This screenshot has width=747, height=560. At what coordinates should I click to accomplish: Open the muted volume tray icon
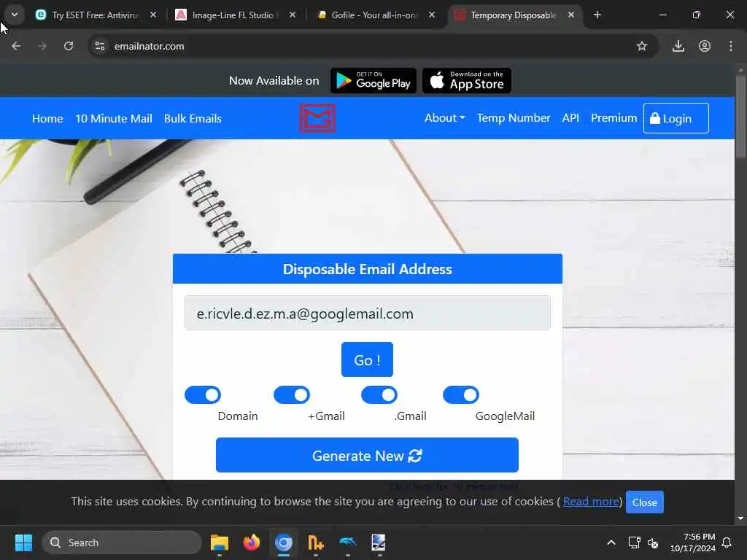(x=653, y=542)
